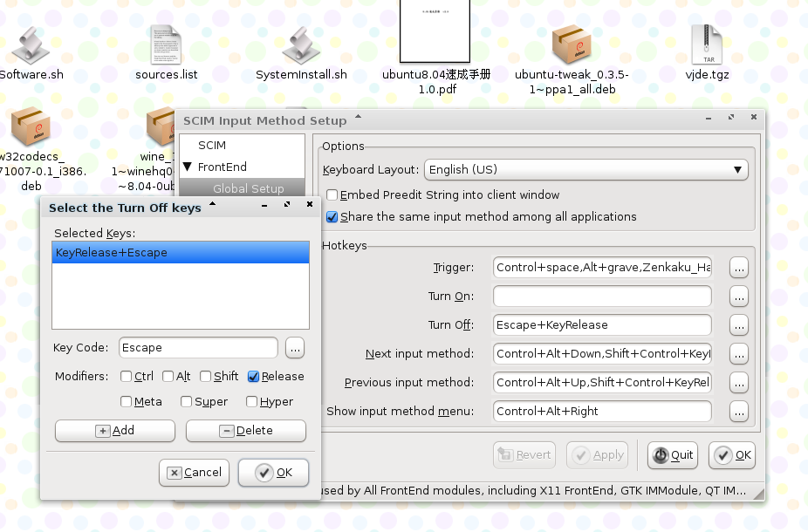Uncheck the Release modifier checkbox
The image size is (808, 532).
[x=253, y=377]
